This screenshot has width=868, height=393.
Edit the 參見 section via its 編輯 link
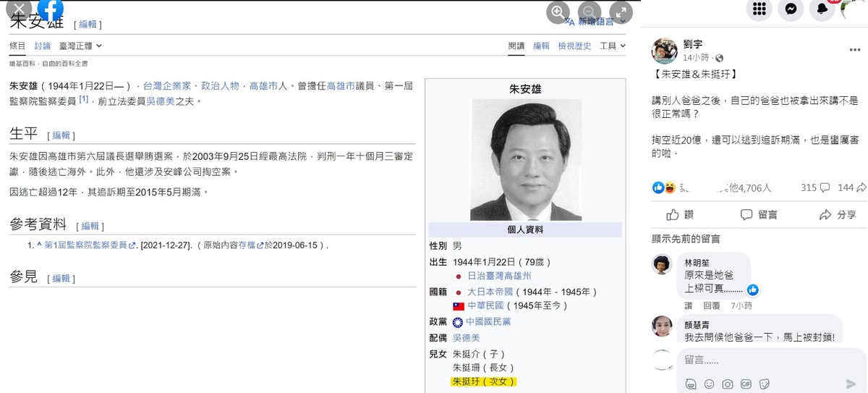coord(61,278)
